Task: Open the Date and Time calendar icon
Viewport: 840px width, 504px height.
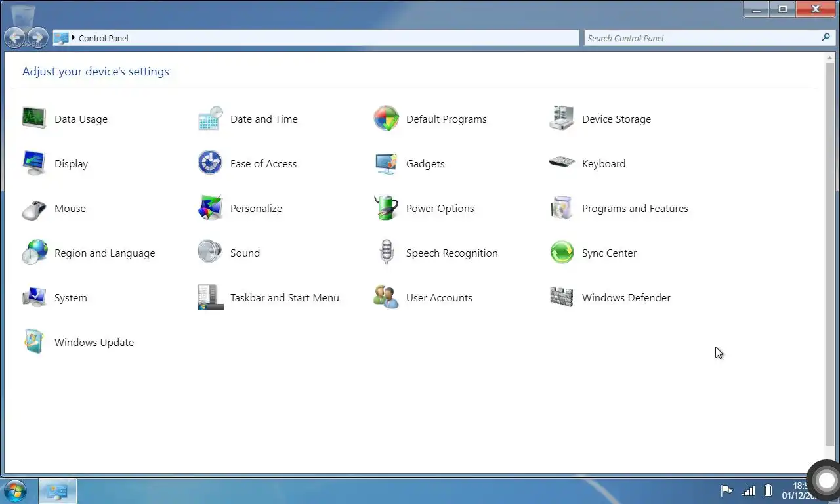Action: point(210,119)
